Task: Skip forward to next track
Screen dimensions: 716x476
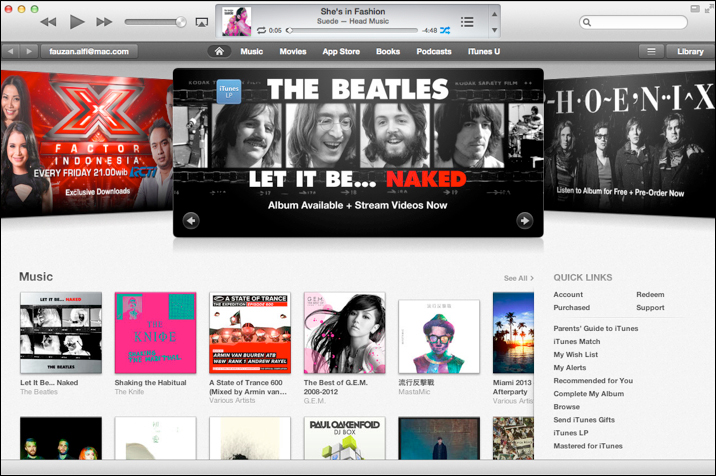Action: [104, 22]
